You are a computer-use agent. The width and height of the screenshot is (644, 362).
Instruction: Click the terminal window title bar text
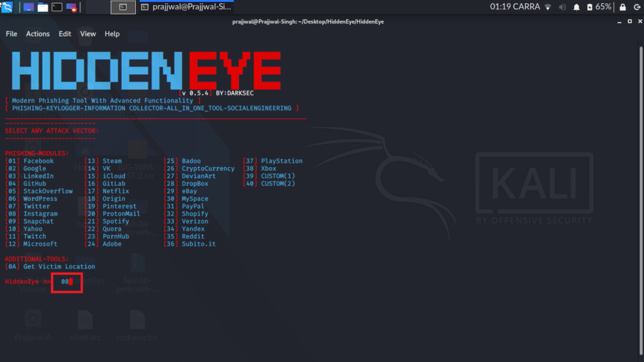(x=308, y=22)
